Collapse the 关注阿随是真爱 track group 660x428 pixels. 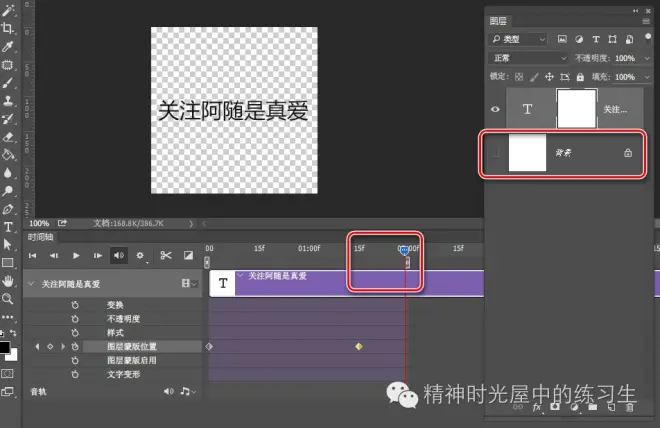point(31,284)
